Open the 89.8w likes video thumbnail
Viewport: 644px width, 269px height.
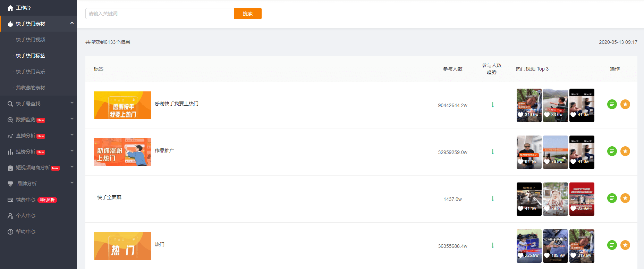click(555, 199)
